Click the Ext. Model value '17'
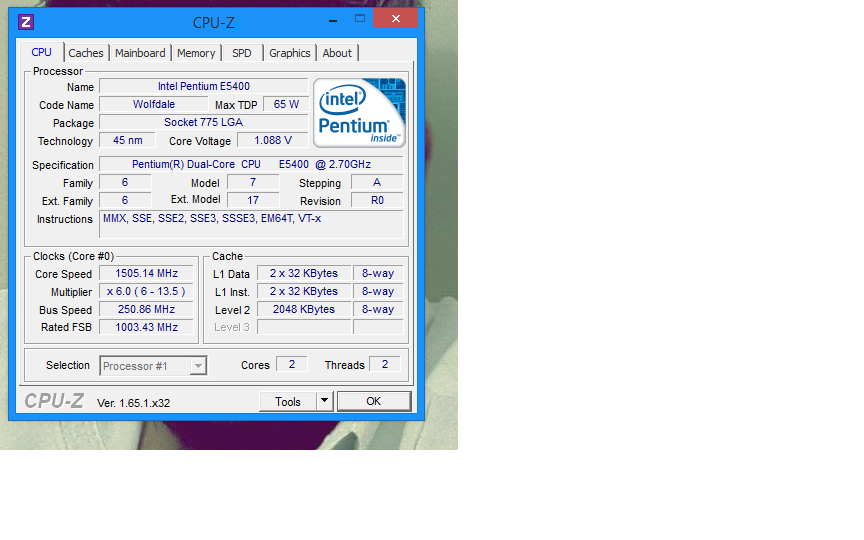Screen dimensions: 864x540 [253, 200]
